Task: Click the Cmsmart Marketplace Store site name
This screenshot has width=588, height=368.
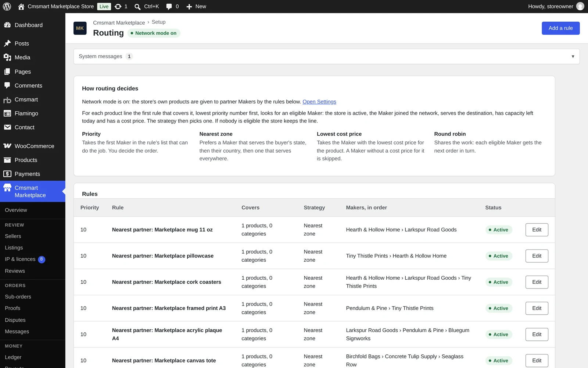Action: pyautogui.click(x=61, y=7)
